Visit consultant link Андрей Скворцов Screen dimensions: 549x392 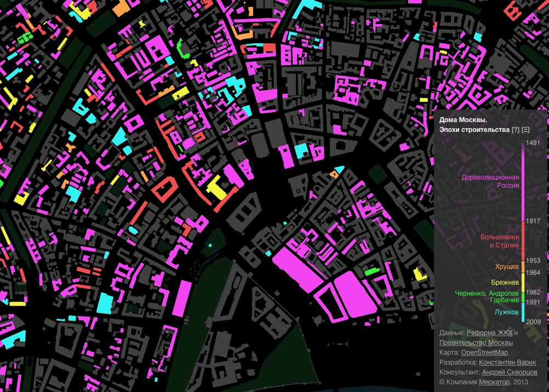[x=510, y=372]
